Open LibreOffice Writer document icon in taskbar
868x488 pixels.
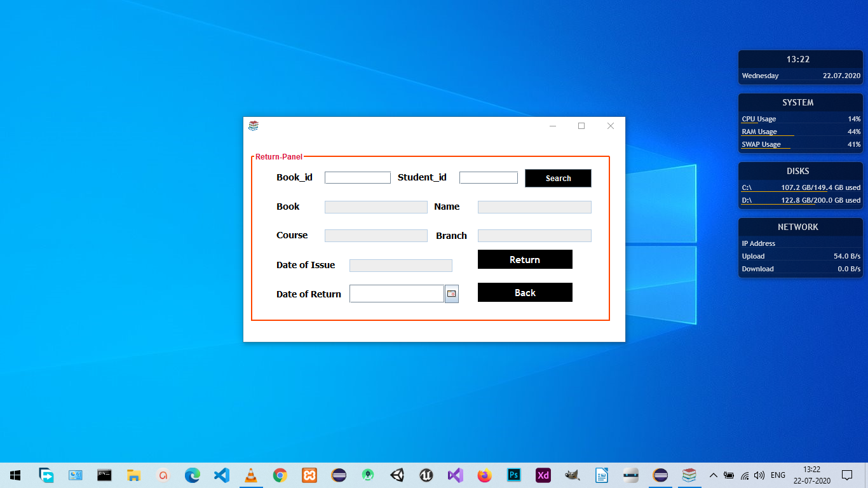tap(602, 475)
